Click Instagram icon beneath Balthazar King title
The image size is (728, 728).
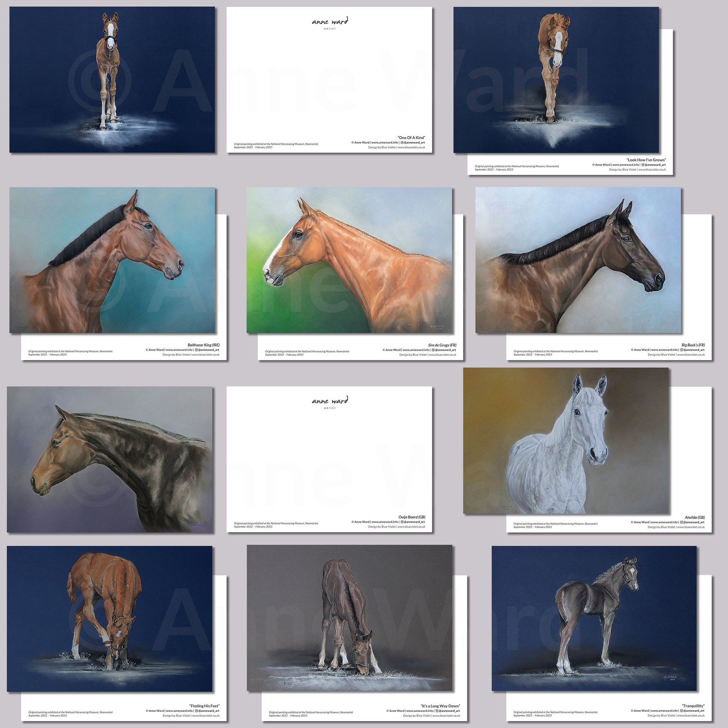click(196, 350)
